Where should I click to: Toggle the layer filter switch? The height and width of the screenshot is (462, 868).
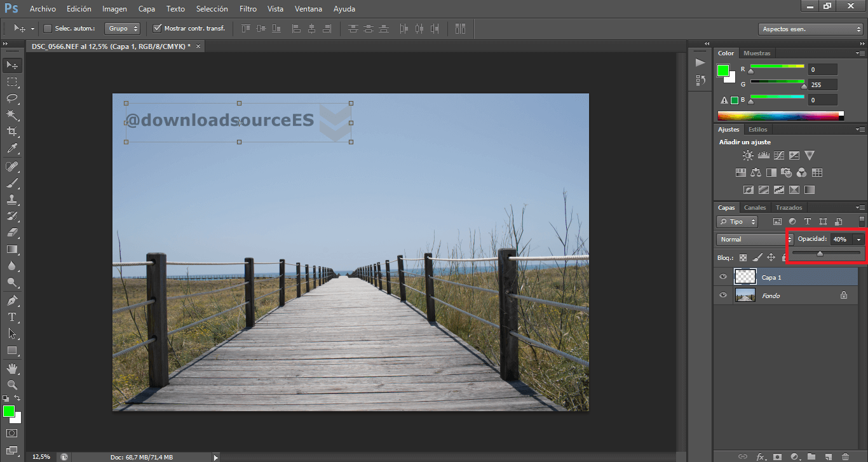click(x=862, y=221)
